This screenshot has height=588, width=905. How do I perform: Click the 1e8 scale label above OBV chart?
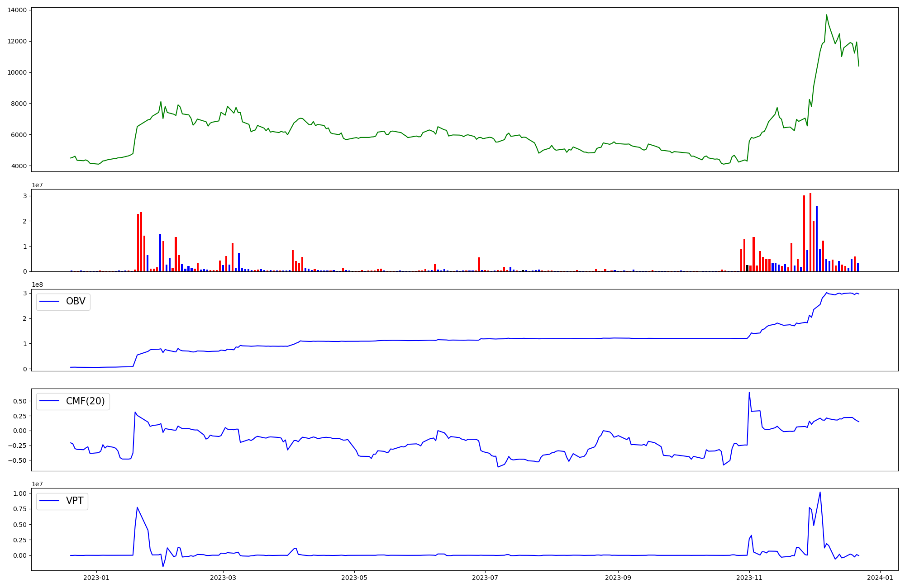37,285
